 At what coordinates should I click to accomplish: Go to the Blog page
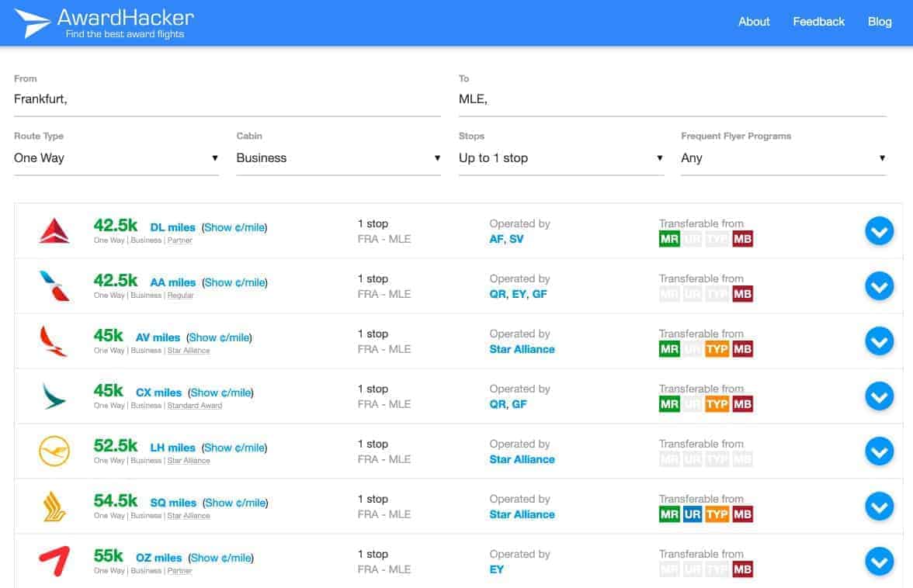click(879, 22)
